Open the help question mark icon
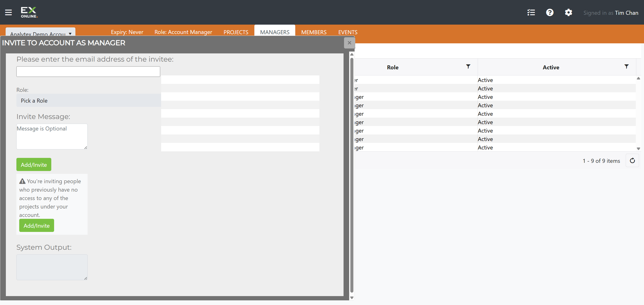The image size is (644, 305). pos(550,12)
